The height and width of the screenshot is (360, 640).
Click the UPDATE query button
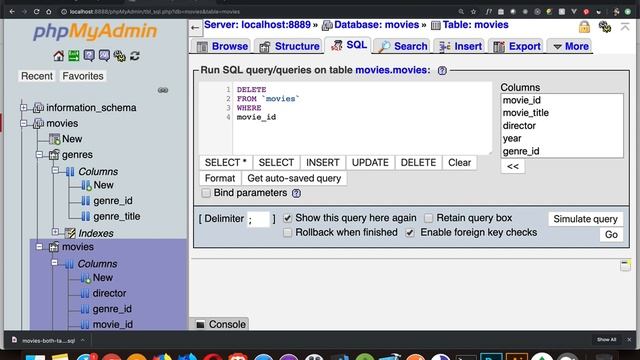click(370, 162)
